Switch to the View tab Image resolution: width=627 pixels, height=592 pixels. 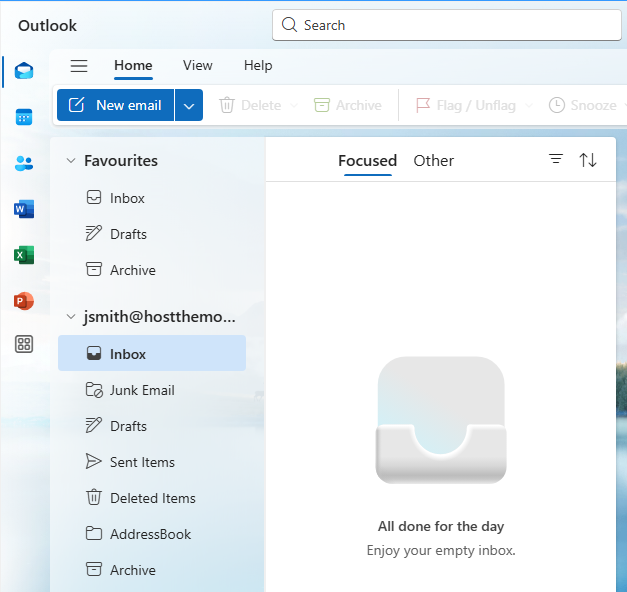(x=198, y=65)
